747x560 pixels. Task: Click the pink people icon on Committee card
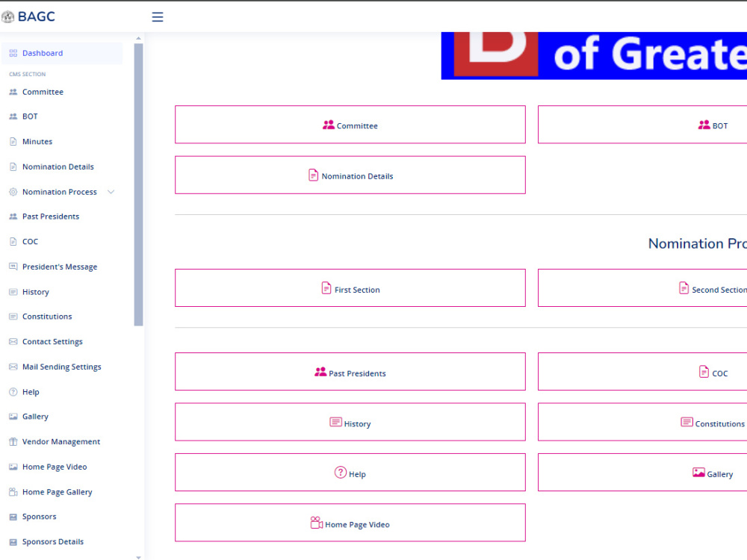pyautogui.click(x=328, y=125)
